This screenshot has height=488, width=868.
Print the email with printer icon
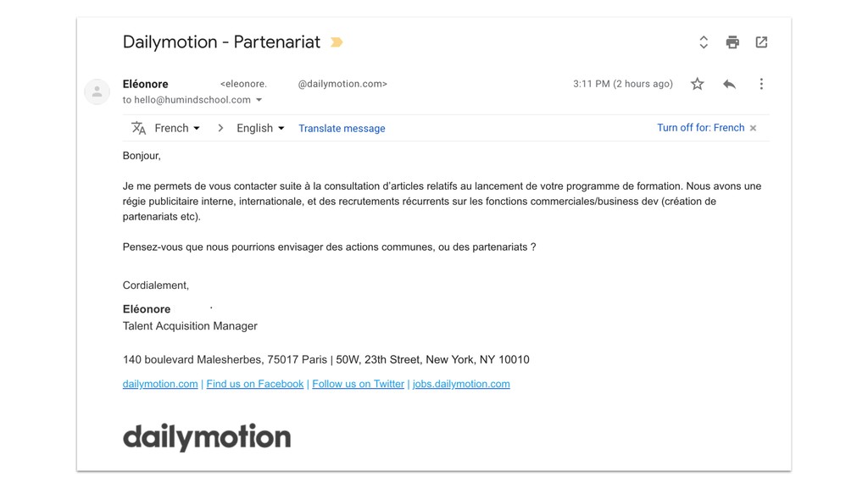[x=732, y=42]
